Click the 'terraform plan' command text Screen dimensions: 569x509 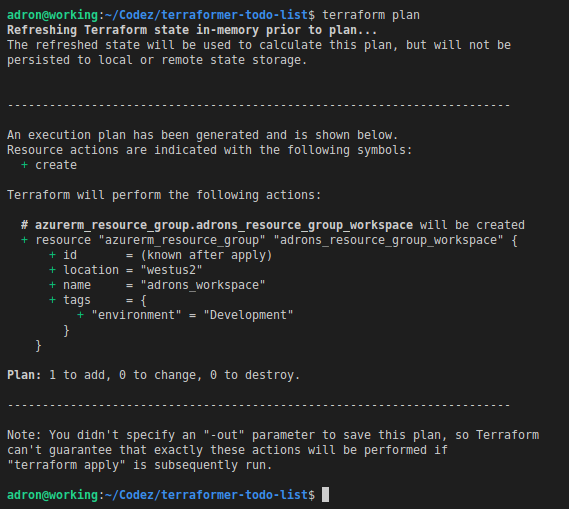tap(371, 15)
